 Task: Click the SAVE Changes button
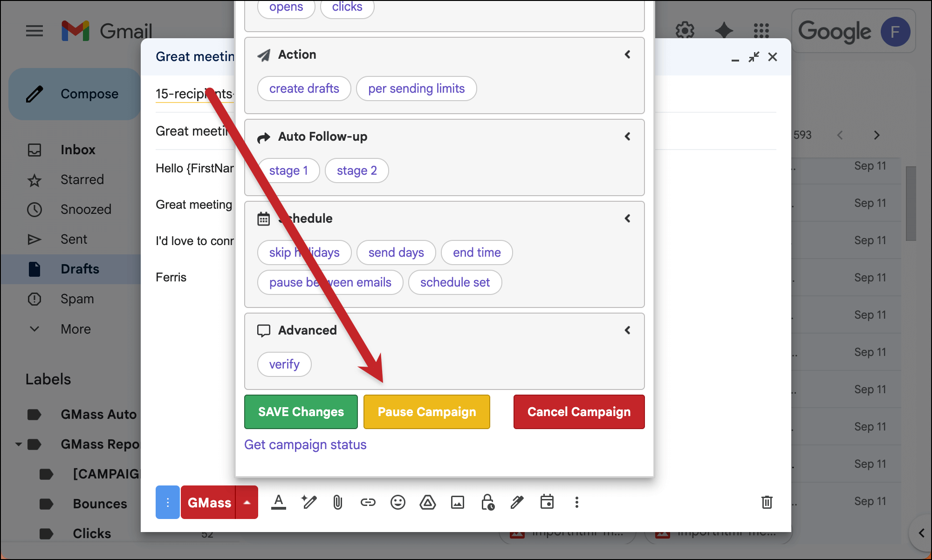pos(301,412)
